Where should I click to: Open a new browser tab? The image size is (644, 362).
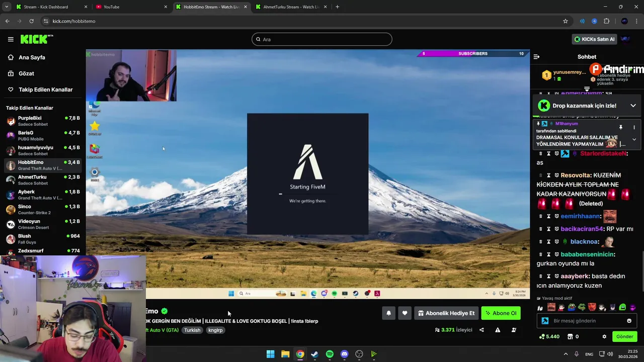click(337, 7)
